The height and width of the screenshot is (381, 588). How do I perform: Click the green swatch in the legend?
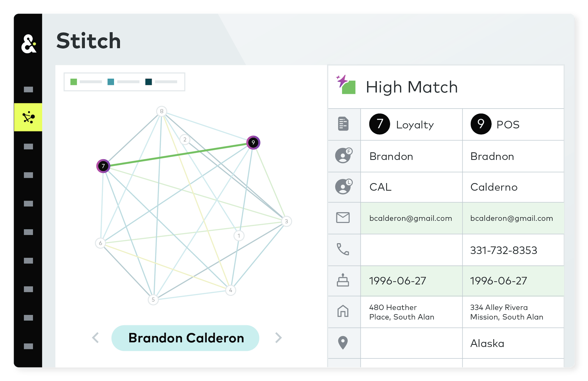pos(74,82)
